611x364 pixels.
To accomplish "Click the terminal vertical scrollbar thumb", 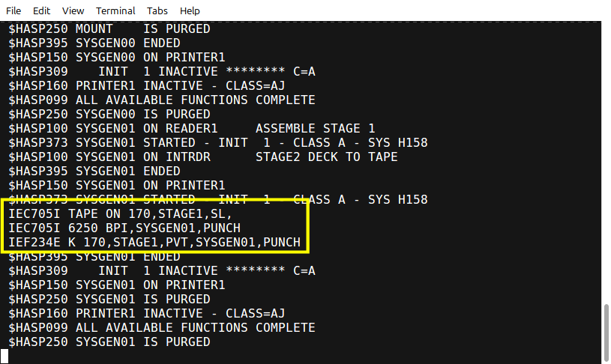I will pos(607,333).
